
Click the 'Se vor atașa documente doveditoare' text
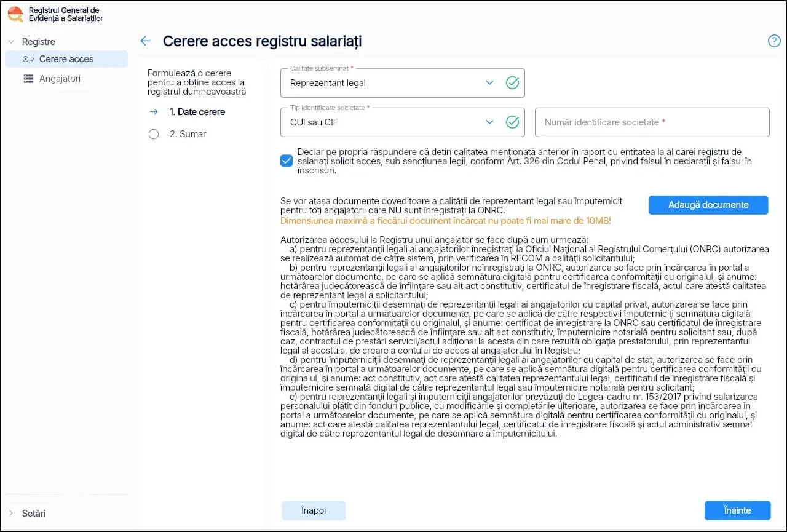(451, 205)
